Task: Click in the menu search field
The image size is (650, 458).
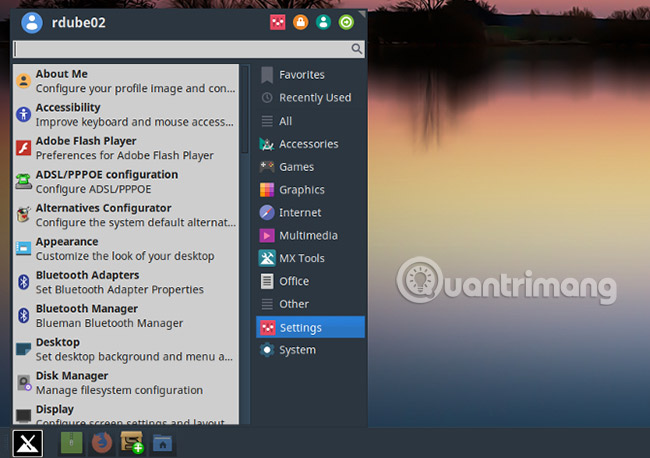Action: point(182,48)
